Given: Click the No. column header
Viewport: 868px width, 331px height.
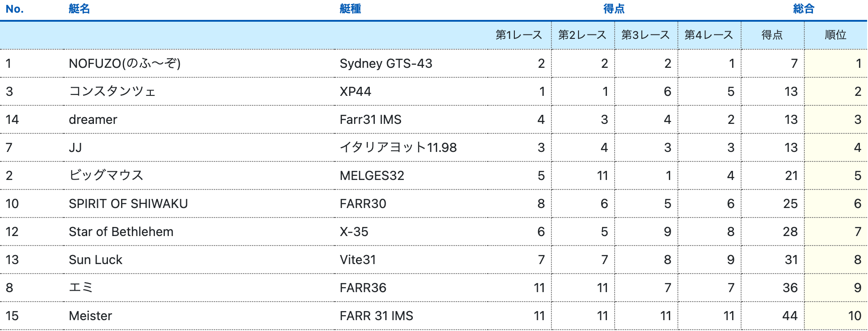Looking at the screenshot, I should (14, 9).
